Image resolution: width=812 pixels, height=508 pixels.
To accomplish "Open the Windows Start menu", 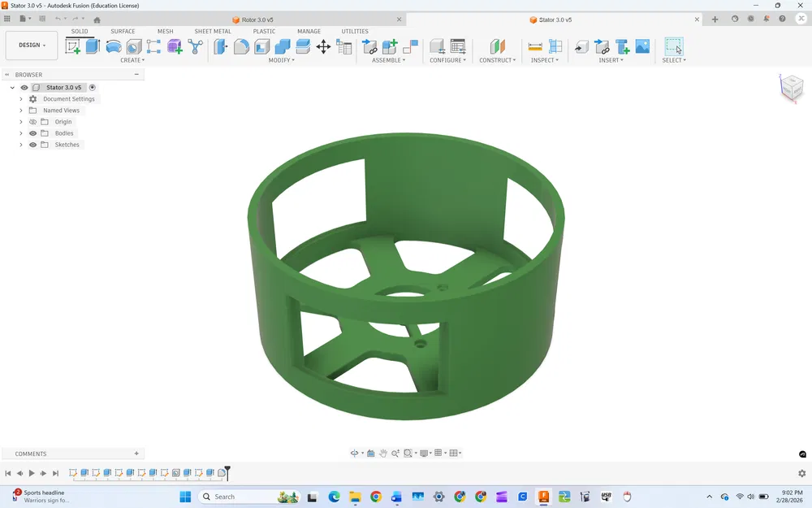I will click(185, 497).
